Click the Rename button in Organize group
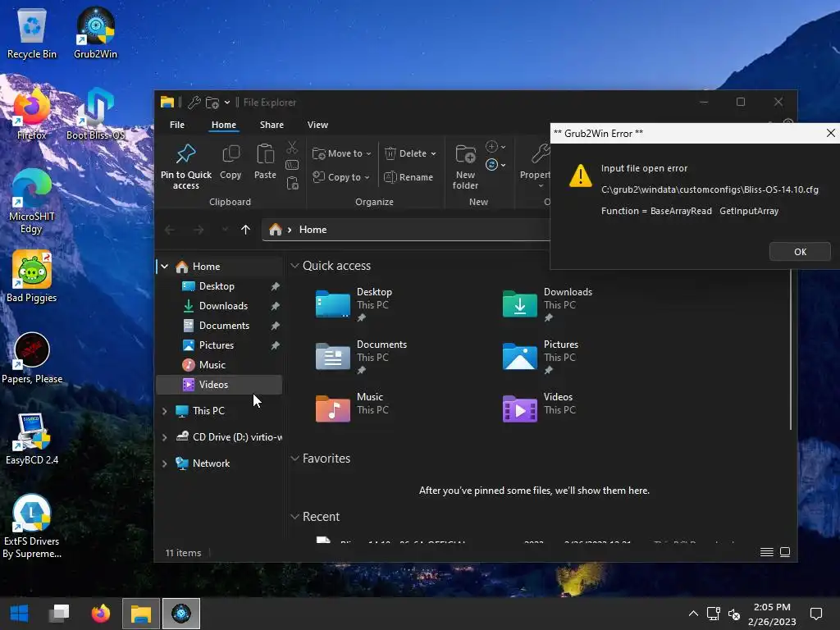Viewport: 840px width, 630px height. (409, 177)
